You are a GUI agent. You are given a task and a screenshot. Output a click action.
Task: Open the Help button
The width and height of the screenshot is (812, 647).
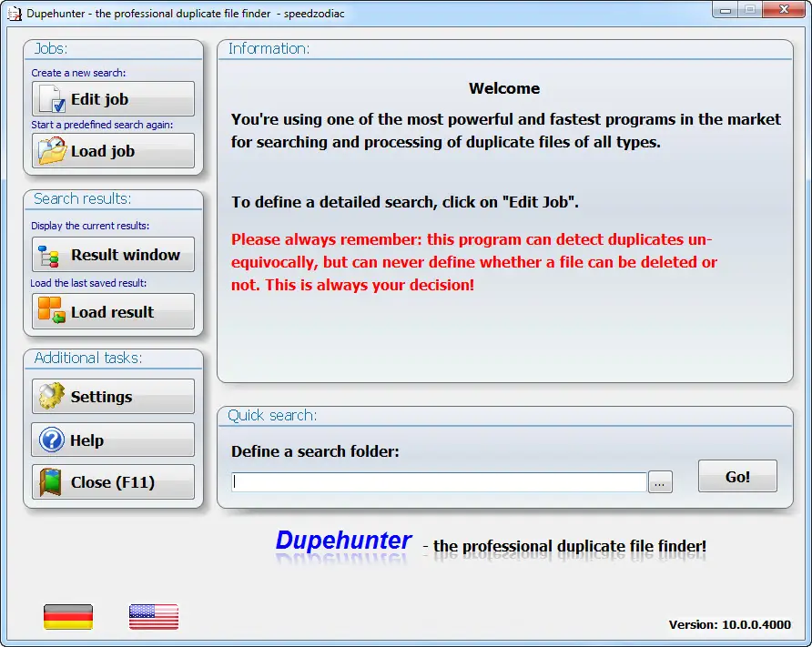(x=113, y=440)
